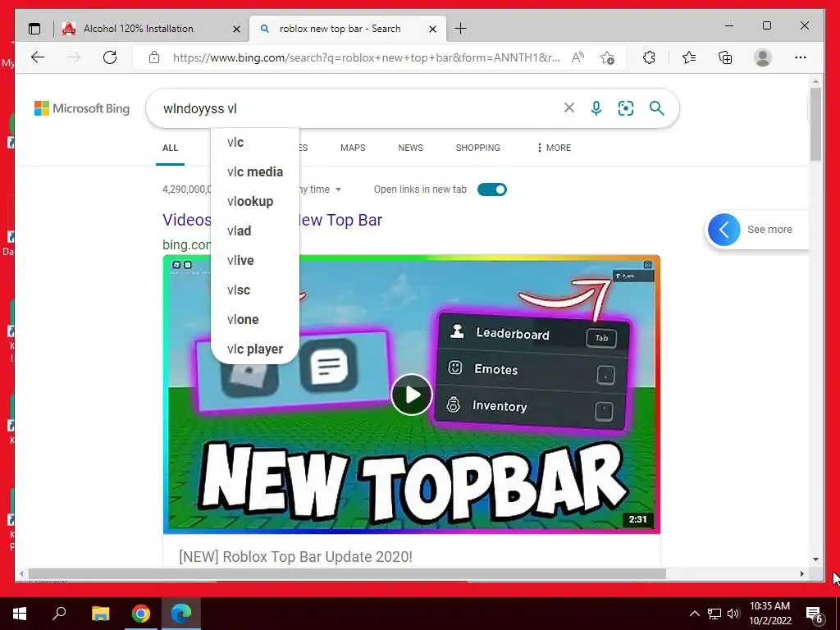The image size is (840, 630).
Task: Select Microsoft Edge taskbar icon
Action: (181, 614)
